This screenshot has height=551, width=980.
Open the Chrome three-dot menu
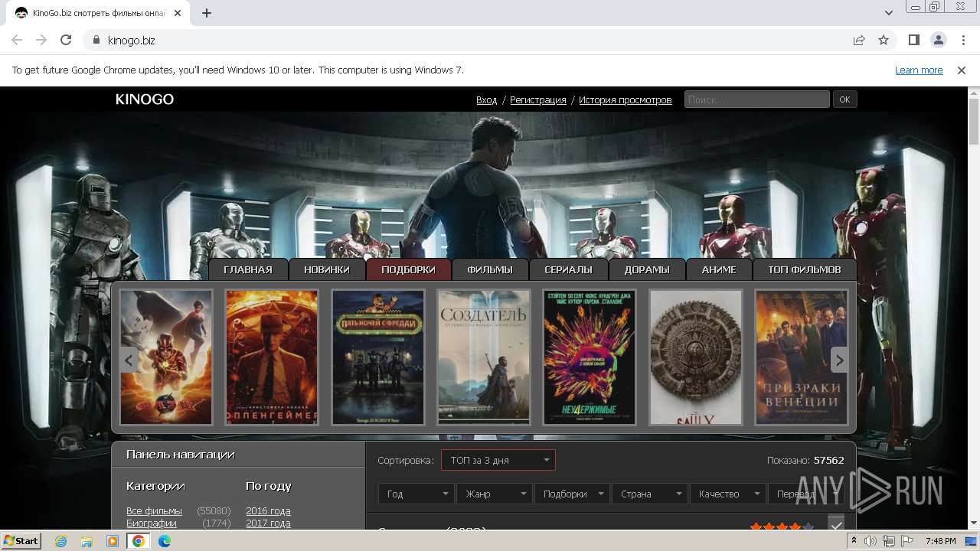962,40
